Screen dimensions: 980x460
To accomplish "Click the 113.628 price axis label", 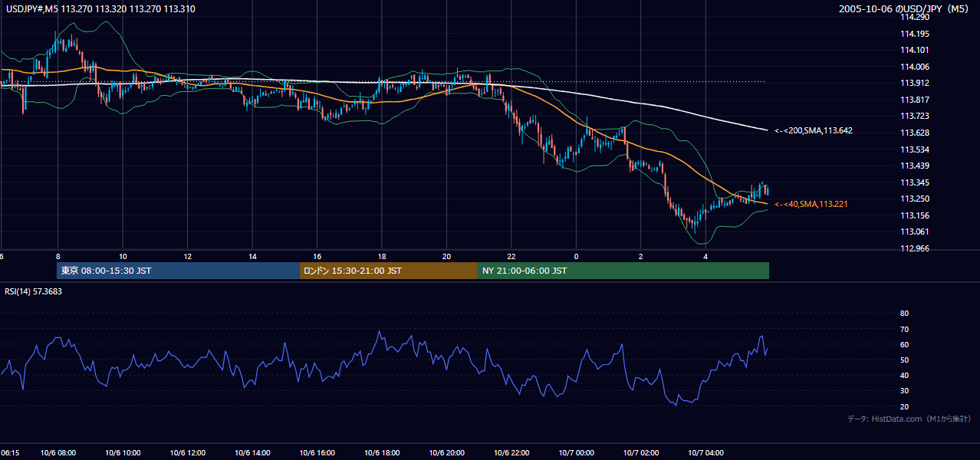I will click(x=914, y=133).
